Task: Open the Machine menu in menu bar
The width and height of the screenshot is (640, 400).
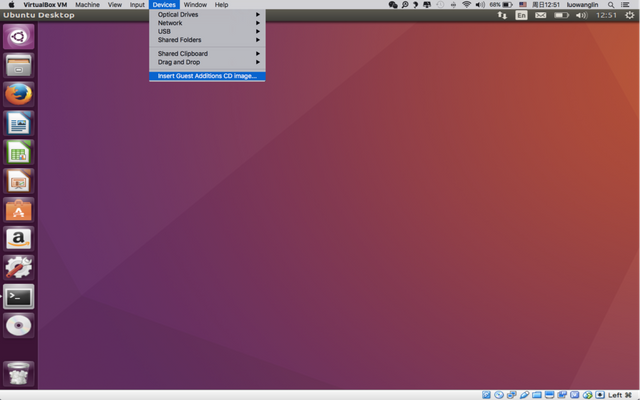Action: (87, 5)
